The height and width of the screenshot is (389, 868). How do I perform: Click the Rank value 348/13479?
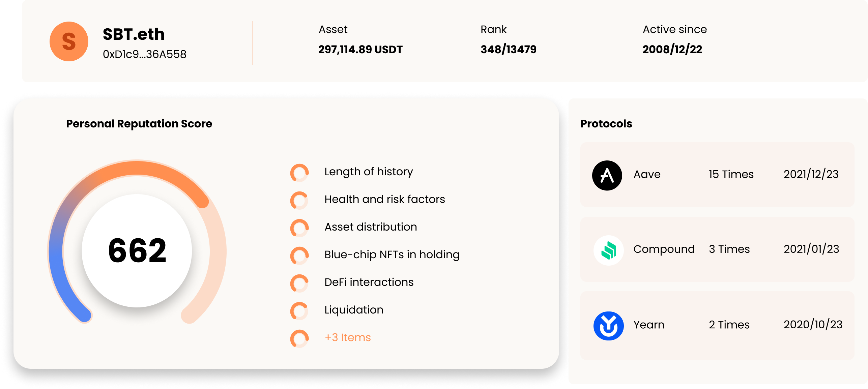509,50
